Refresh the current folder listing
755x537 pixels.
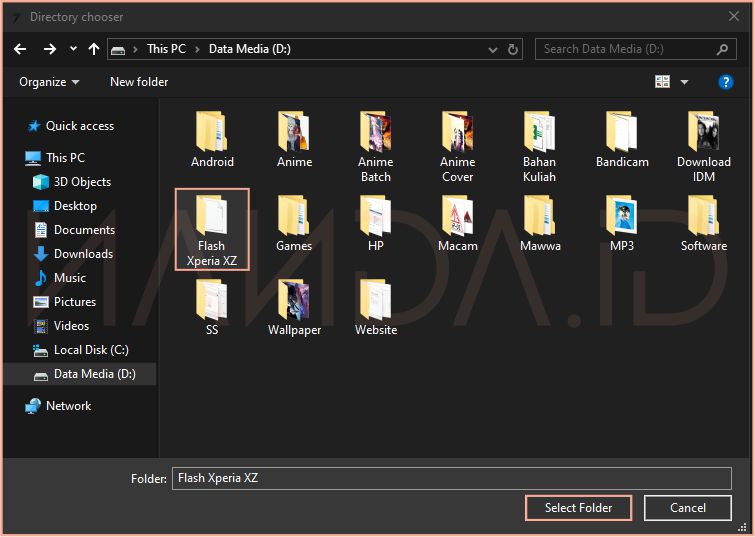pos(514,49)
